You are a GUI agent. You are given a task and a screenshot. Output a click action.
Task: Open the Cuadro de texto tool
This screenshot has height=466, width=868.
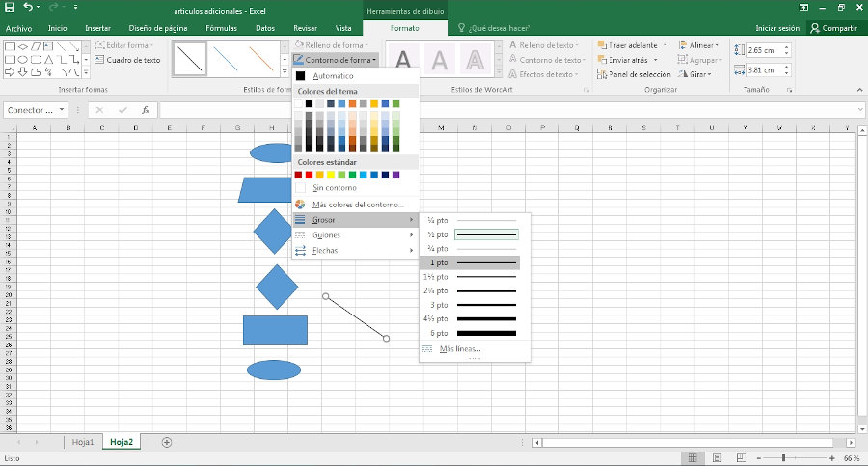tap(127, 60)
